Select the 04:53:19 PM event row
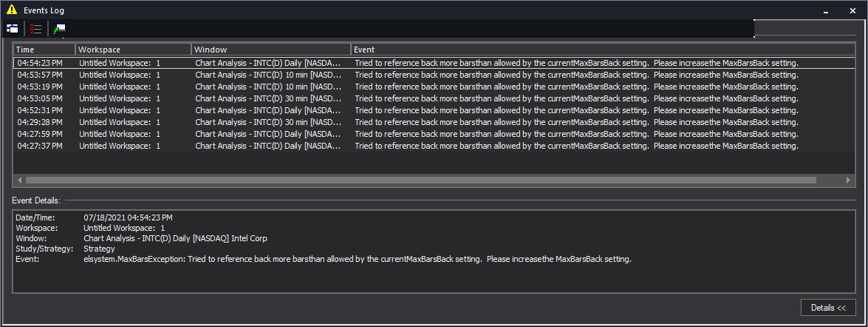The width and height of the screenshot is (868, 327). (434, 87)
